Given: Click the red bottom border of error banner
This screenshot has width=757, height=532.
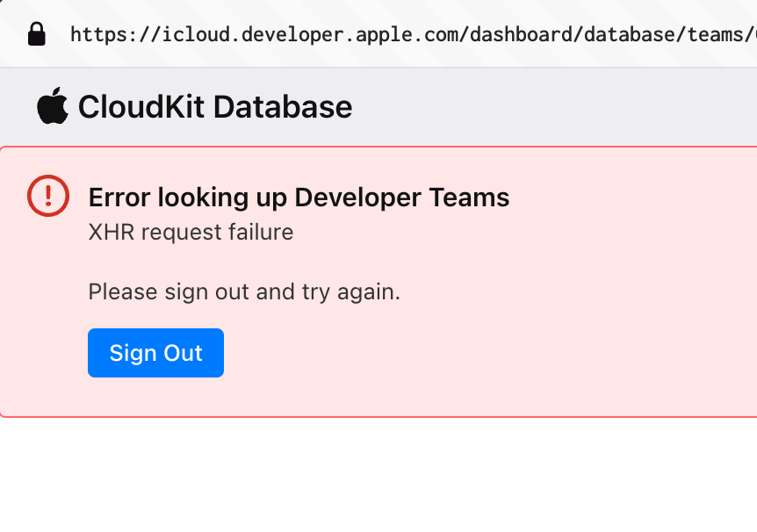Looking at the screenshot, I should tap(378, 416).
